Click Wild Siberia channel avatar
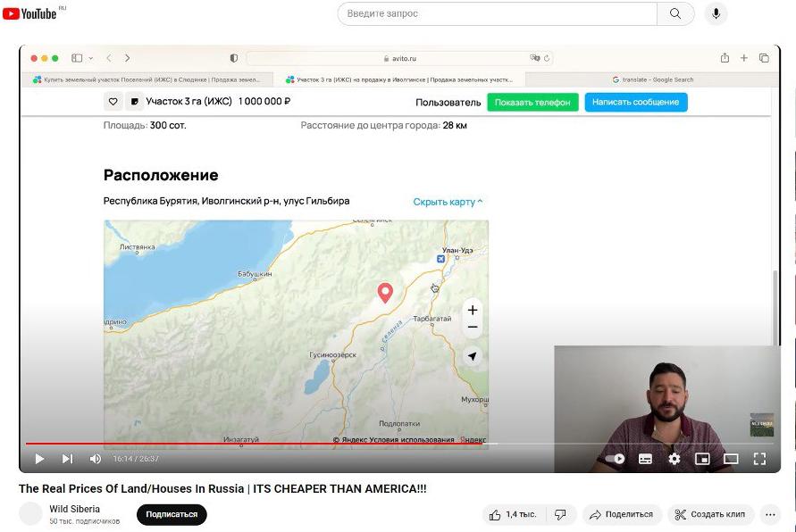Image resolution: width=796 pixels, height=532 pixels. click(30, 514)
